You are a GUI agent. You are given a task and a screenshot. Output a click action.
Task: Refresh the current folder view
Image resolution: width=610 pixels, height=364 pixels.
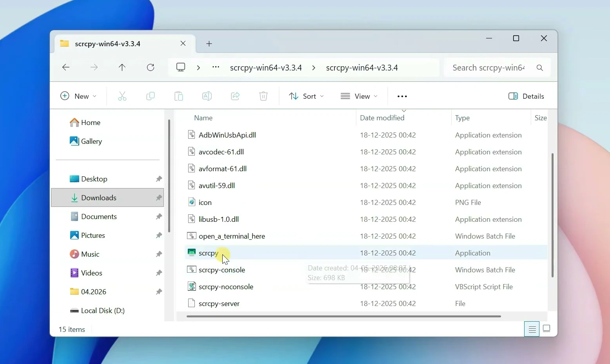tap(151, 67)
